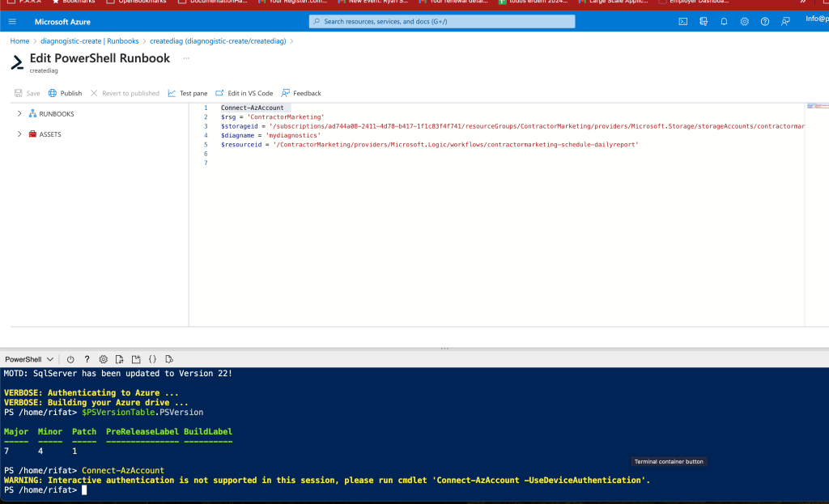This screenshot has height=504, width=829.
Task: Choose Edit in VS Code
Action: (x=244, y=93)
